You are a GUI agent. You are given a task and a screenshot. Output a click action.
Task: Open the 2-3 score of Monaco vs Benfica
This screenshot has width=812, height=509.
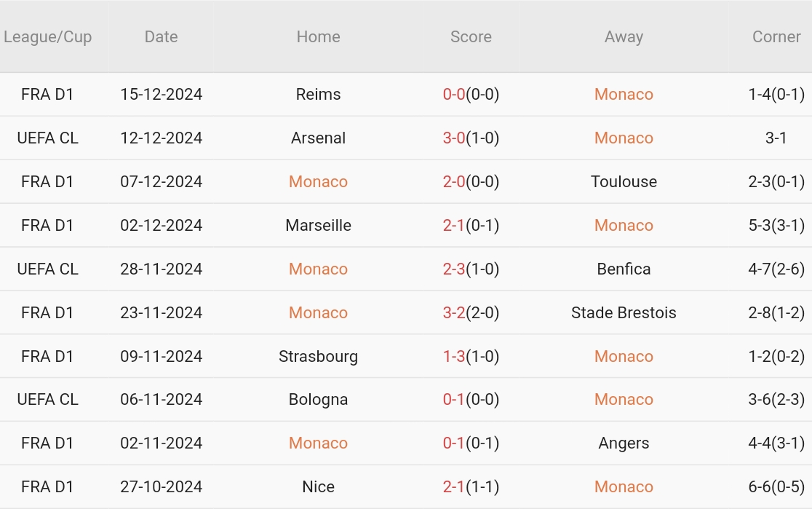pos(454,269)
